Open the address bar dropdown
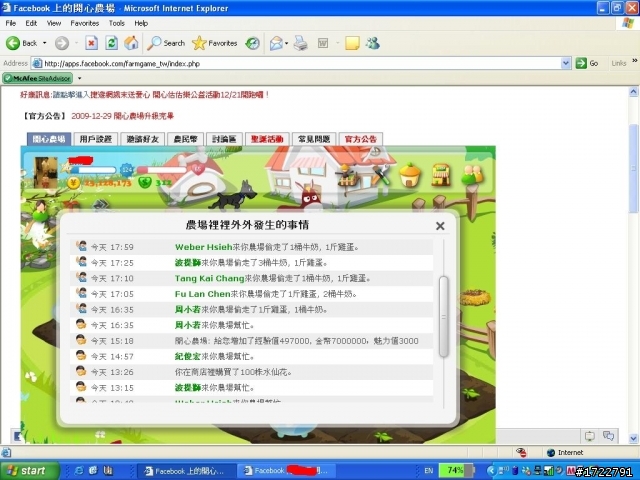640x480 pixels. tap(566, 63)
